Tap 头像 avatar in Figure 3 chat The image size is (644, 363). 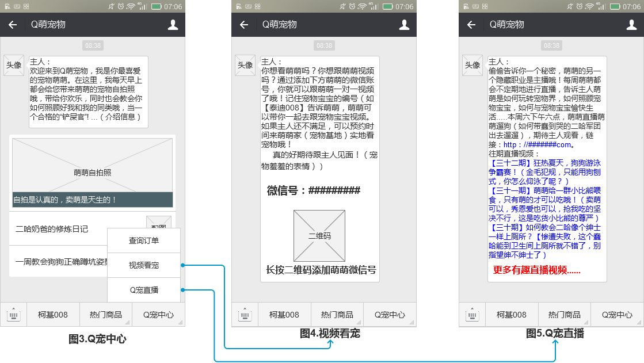click(14, 65)
